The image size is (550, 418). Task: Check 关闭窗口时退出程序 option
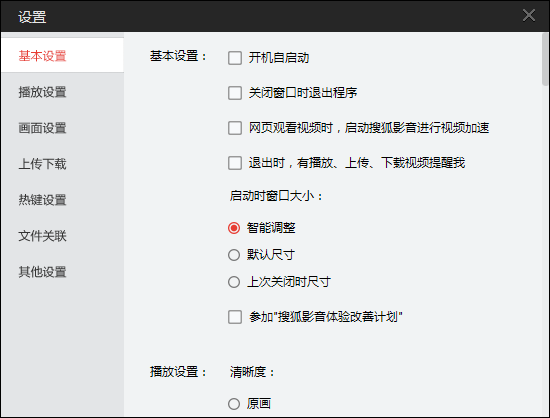point(235,93)
